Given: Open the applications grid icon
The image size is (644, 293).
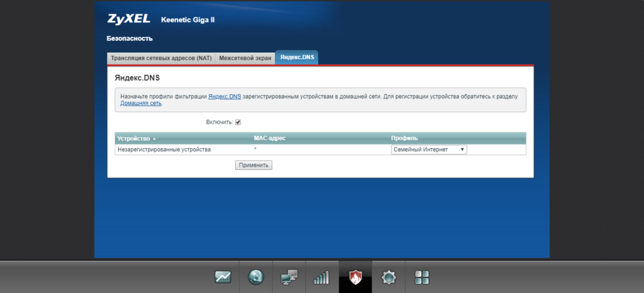Looking at the screenshot, I should point(422,278).
